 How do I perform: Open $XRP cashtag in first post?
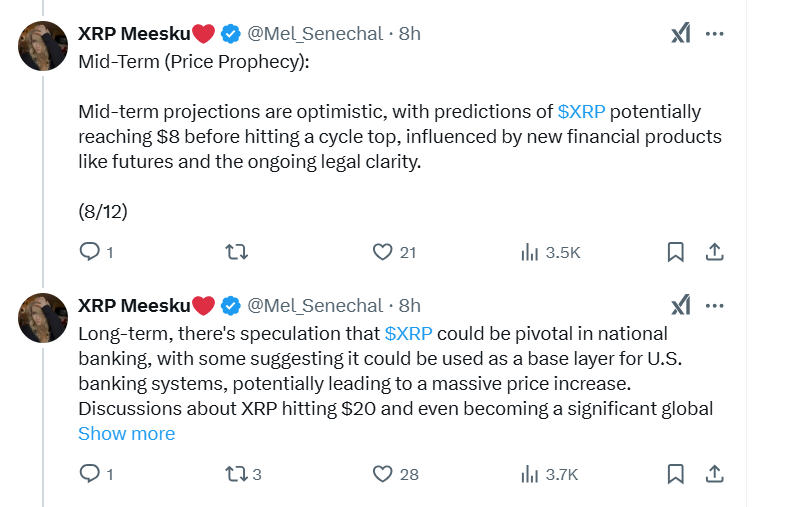tap(581, 111)
